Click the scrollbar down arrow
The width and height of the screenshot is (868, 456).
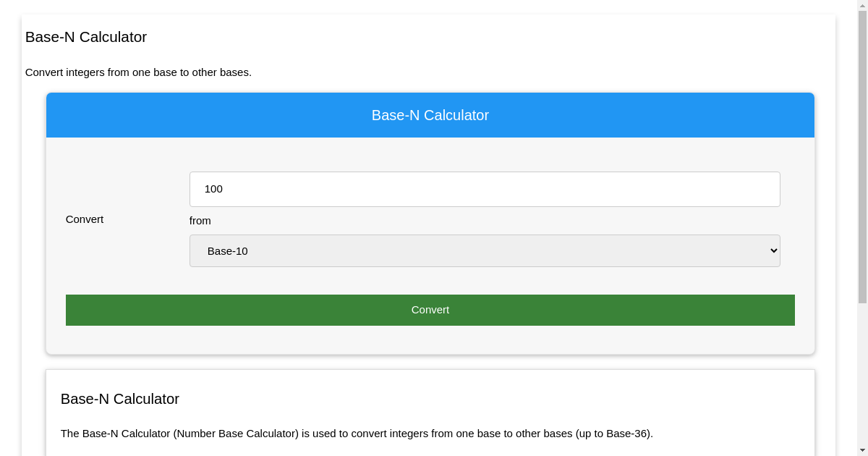point(862,450)
